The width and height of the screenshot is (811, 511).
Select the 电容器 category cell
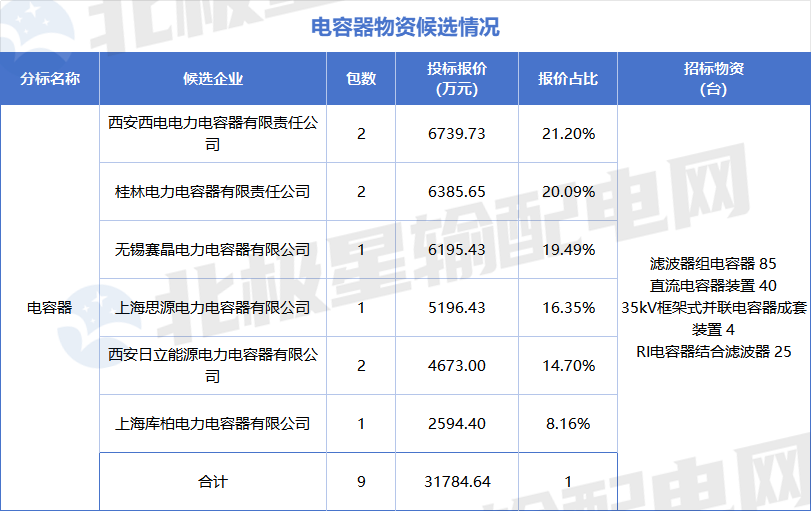[x=50, y=308]
